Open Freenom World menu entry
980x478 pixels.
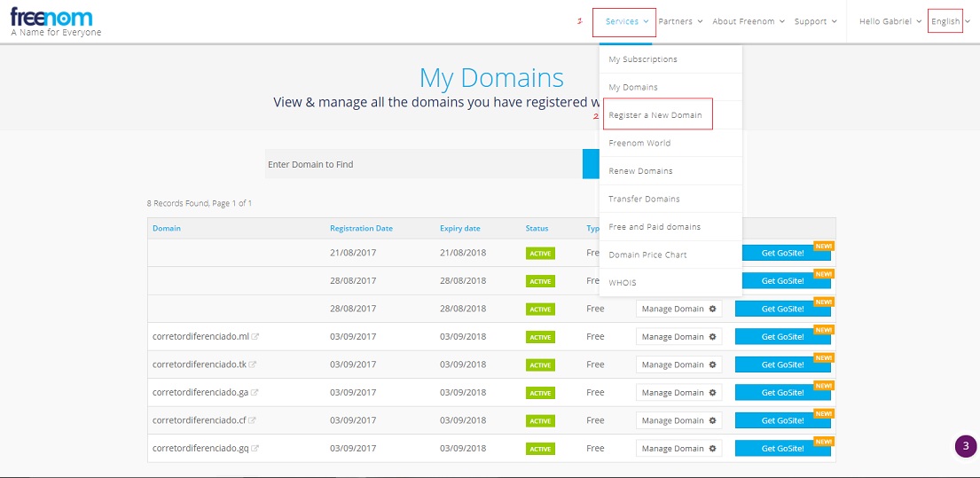click(x=670, y=143)
